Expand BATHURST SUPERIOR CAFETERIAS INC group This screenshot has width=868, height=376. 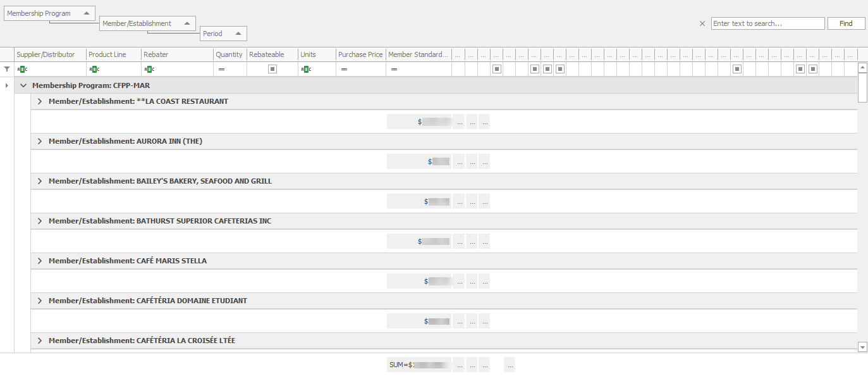point(40,221)
